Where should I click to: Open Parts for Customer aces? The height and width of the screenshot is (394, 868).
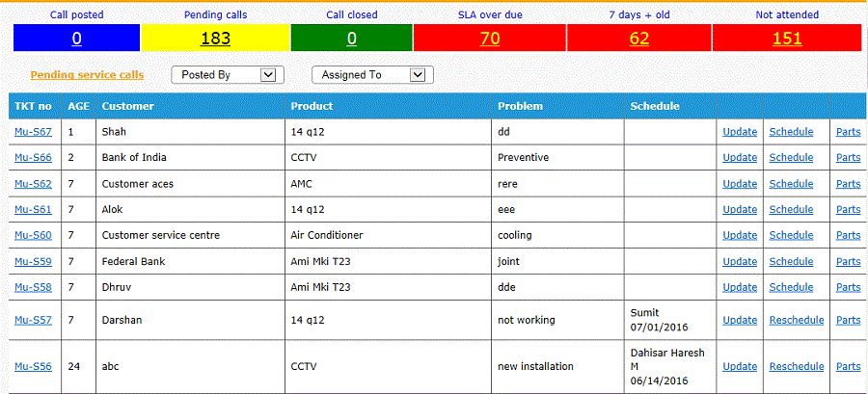pyautogui.click(x=848, y=183)
